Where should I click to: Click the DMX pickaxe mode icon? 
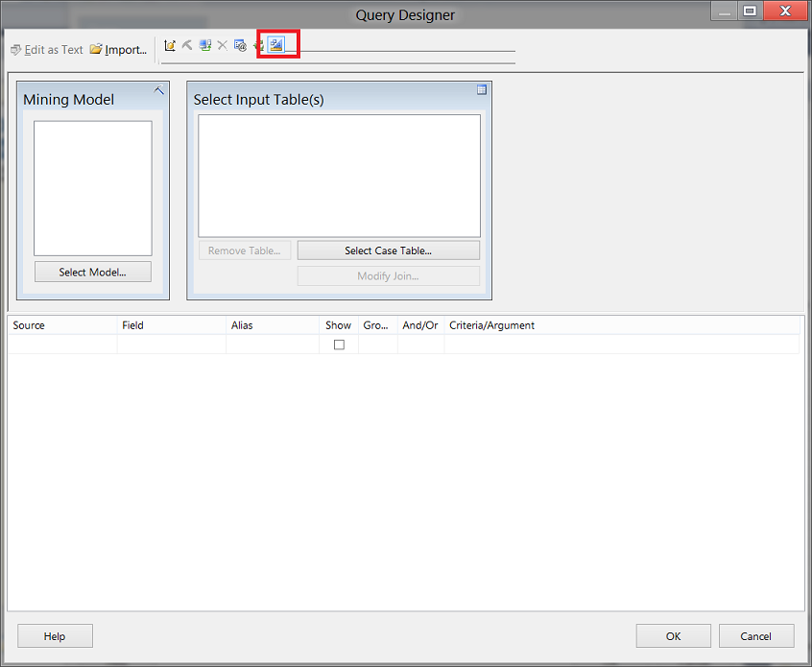pyautogui.click(x=187, y=45)
